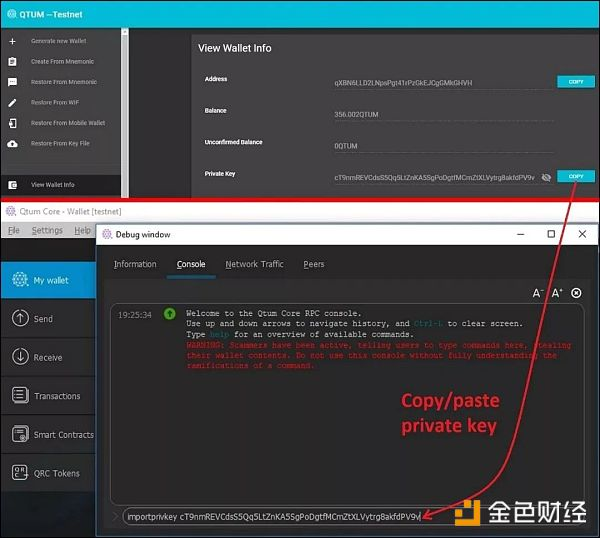
Task: Open the Send page
Action: click(48, 318)
